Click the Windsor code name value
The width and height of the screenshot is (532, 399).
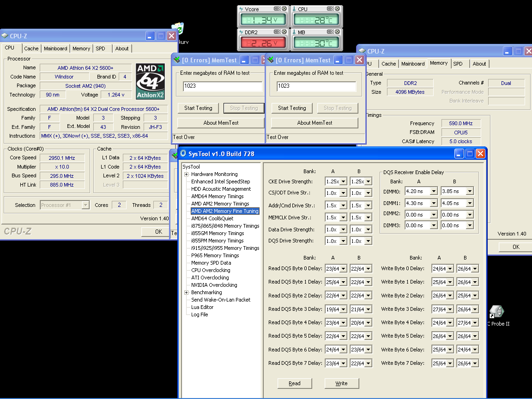(x=64, y=77)
